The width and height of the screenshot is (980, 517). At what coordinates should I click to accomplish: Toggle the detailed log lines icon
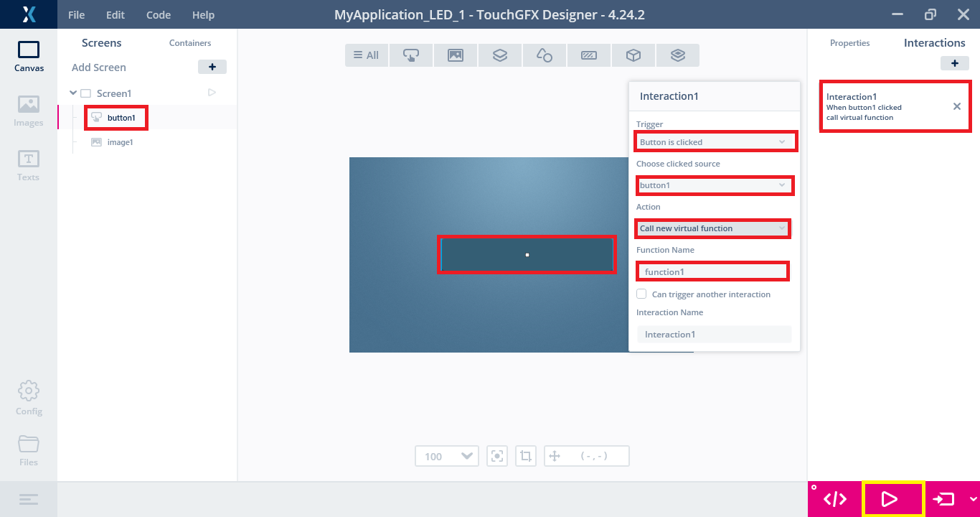click(x=29, y=499)
